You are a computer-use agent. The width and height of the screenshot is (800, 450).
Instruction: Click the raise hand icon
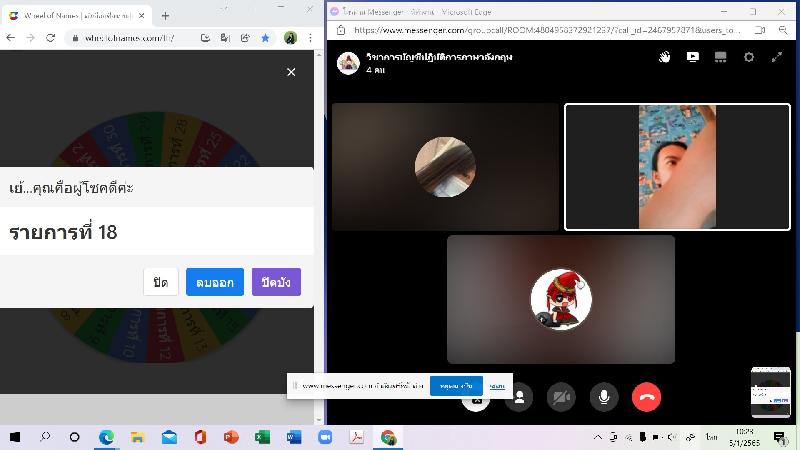click(664, 58)
